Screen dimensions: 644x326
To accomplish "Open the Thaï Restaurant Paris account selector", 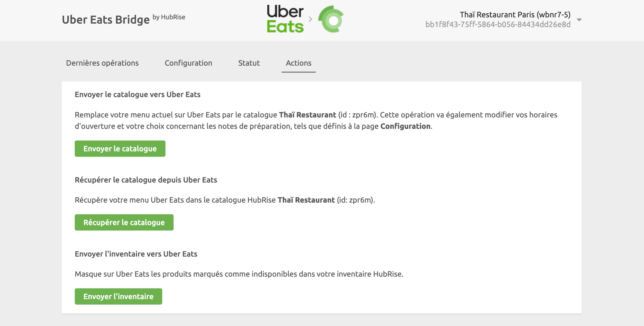I will coord(515,15).
